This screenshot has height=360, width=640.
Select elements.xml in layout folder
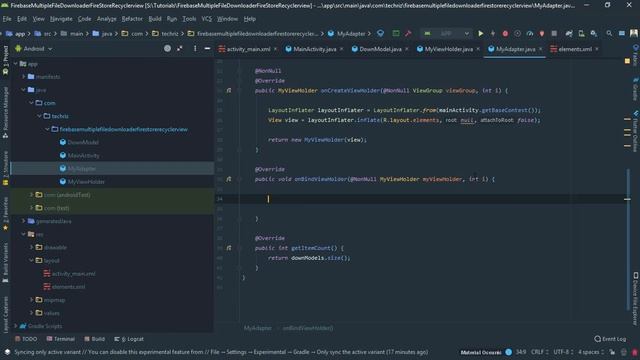69,287
